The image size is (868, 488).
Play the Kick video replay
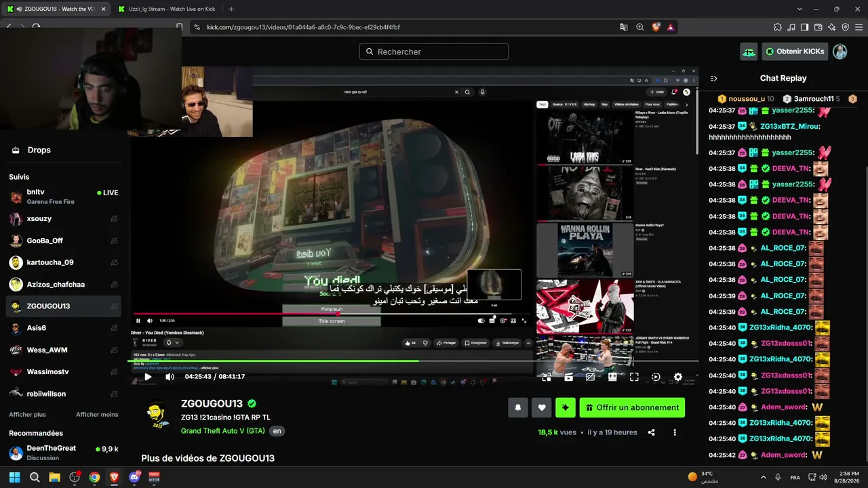148,377
